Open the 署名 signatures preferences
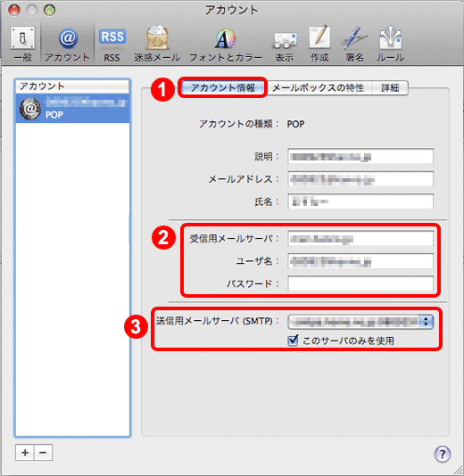Image resolution: width=464 pixels, height=476 pixels. (x=354, y=44)
